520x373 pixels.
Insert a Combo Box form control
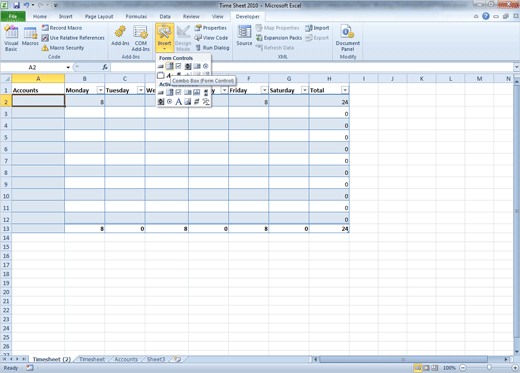[x=170, y=66]
